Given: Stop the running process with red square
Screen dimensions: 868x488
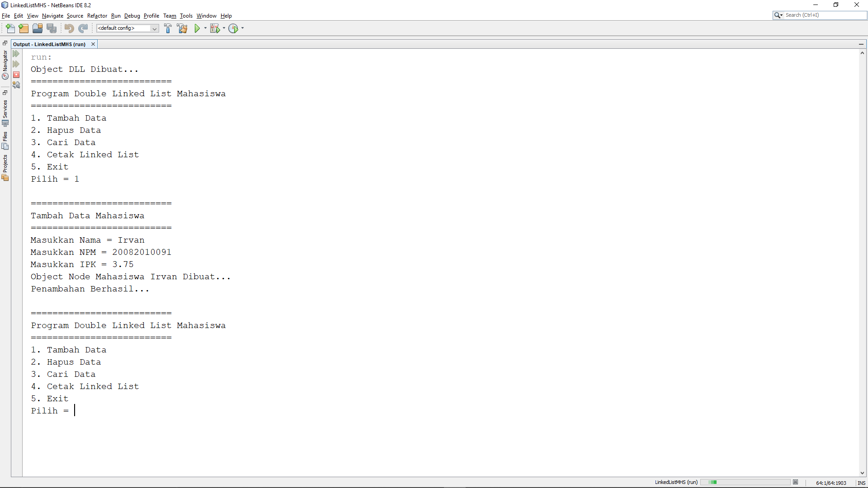Looking at the screenshot, I should click(16, 75).
